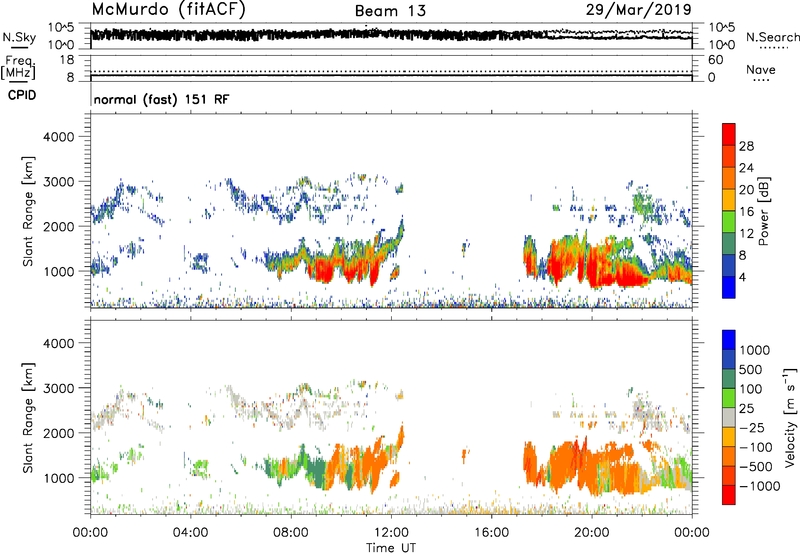
Task: Click the 12:00 time tick label
Action: [391, 533]
